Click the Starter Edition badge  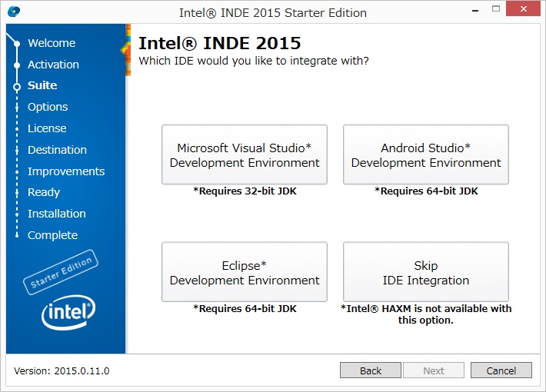(x=62, y=272)
